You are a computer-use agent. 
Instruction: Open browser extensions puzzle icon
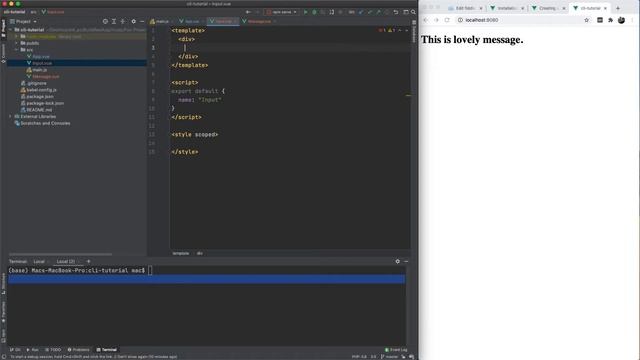coord(611,20)
